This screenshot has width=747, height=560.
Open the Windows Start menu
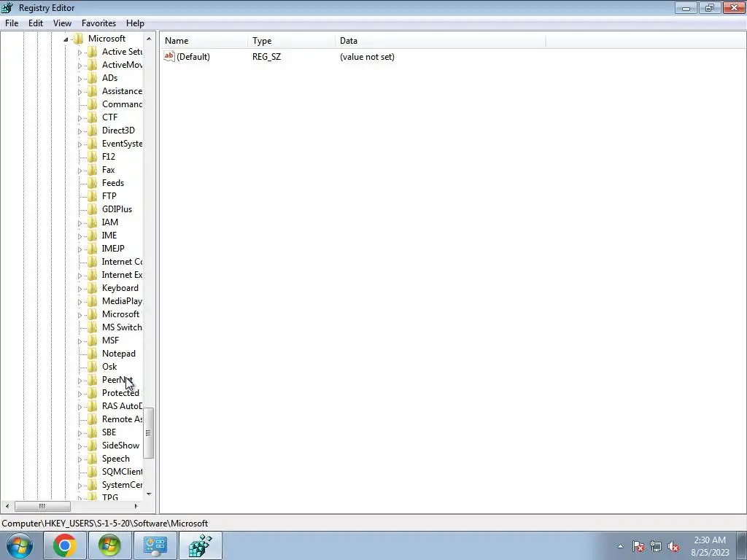coord(20,545)
